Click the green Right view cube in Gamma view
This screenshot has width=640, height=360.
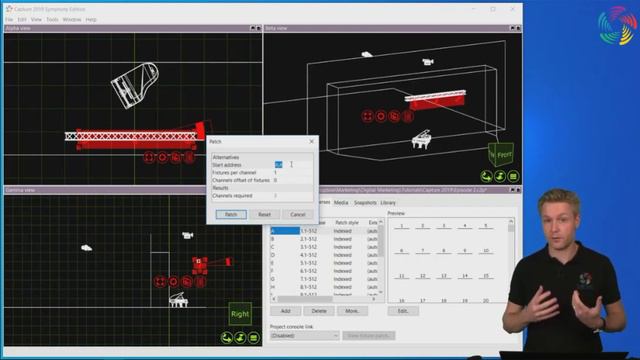(240, 313)
